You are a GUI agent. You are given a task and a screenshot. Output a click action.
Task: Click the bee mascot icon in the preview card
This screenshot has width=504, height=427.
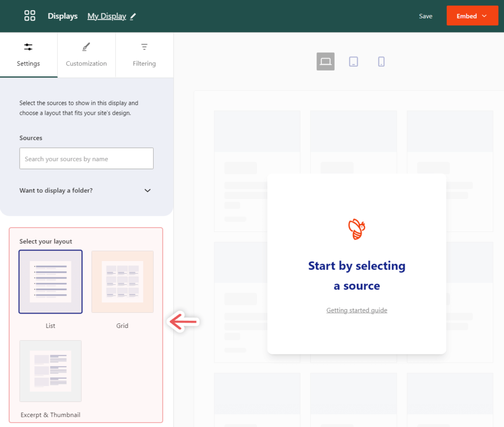[x=356, y=229]
